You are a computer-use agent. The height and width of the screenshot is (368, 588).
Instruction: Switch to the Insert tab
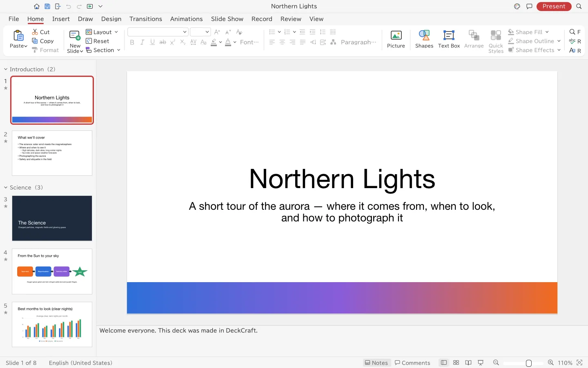pos(61,19)
